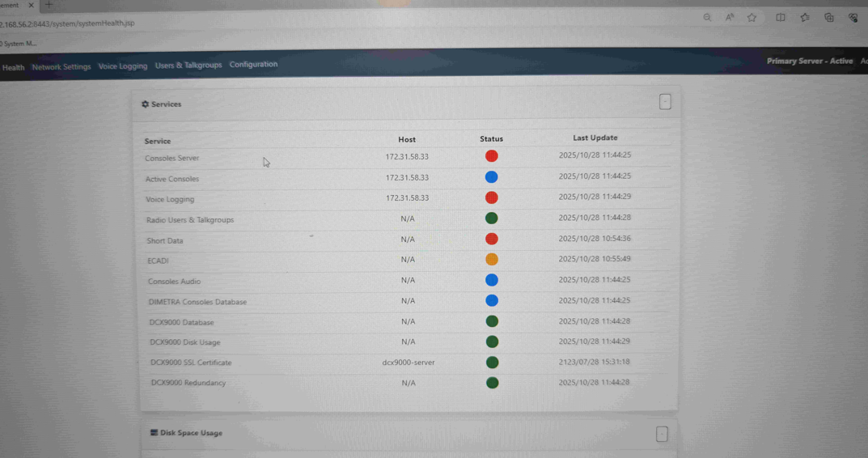The image size is (868, 458).
Task: Click the Status column header
Action: (491, 139)
